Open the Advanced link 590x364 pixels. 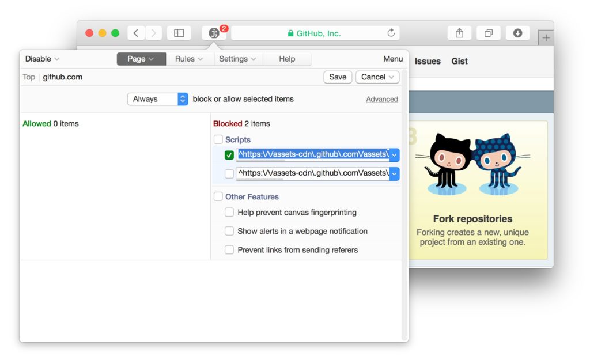point(382,99)
